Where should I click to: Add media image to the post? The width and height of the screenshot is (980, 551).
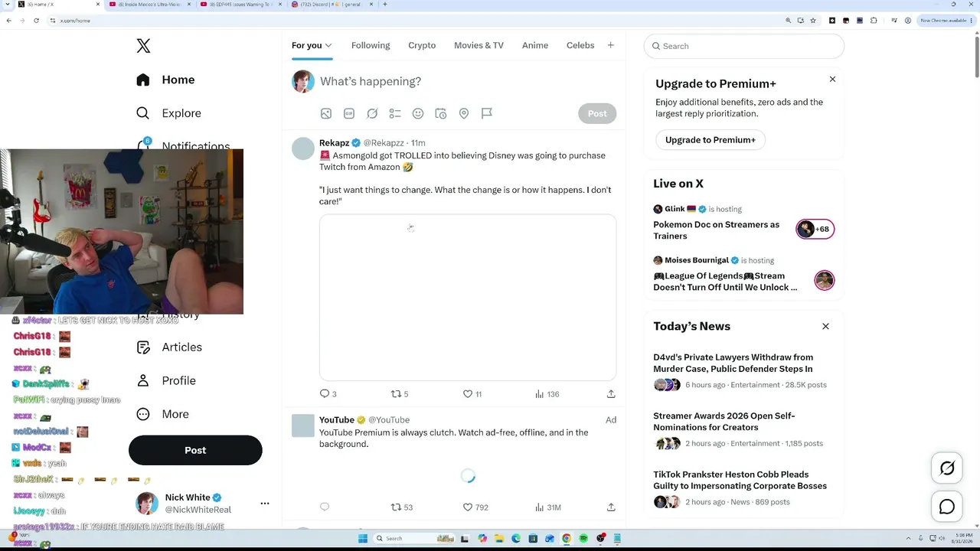(326, 113)
